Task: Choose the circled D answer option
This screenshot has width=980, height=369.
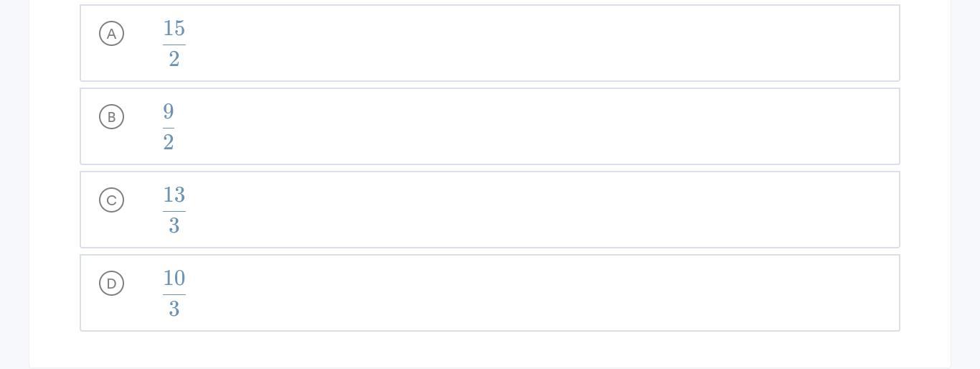Action: [111, 284]
